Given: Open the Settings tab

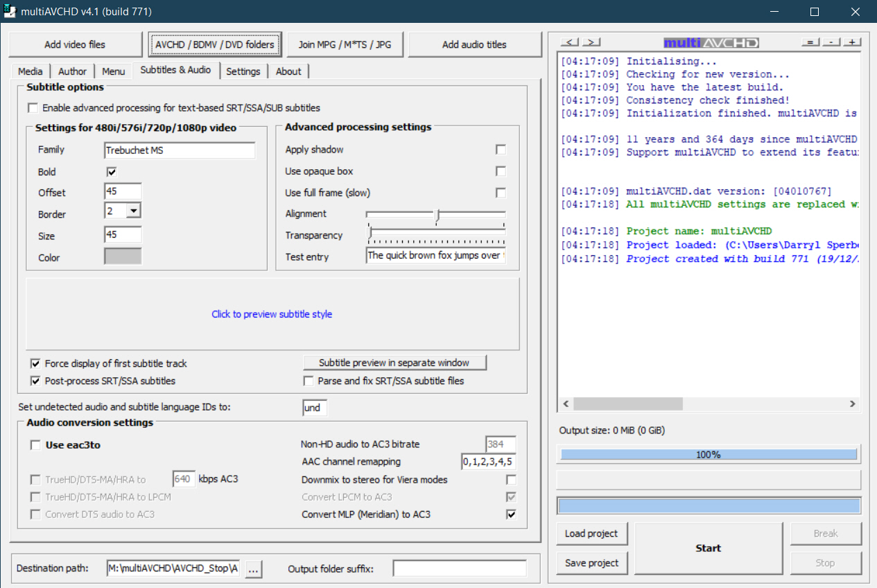Looking at the screenshot, I should 243,71.
